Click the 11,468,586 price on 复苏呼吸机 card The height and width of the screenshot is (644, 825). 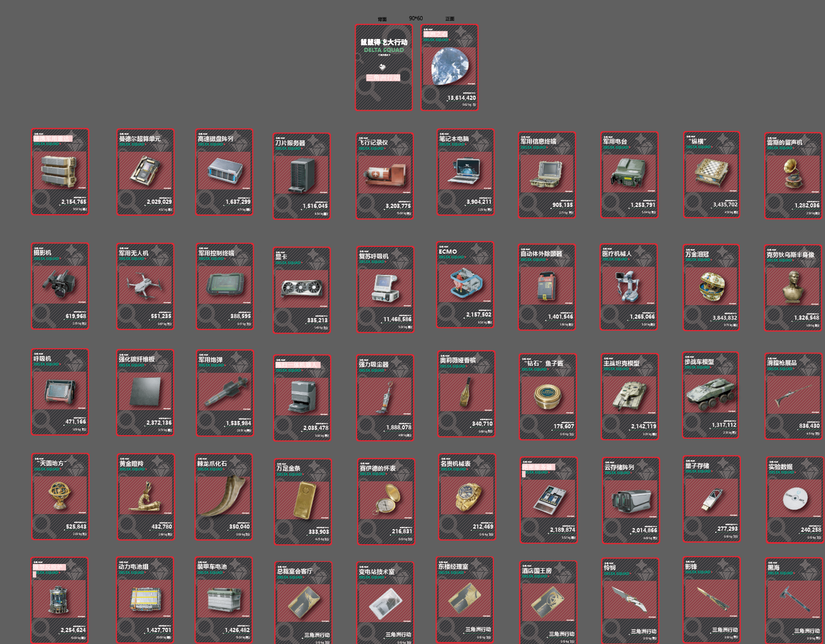click(397, 319)
